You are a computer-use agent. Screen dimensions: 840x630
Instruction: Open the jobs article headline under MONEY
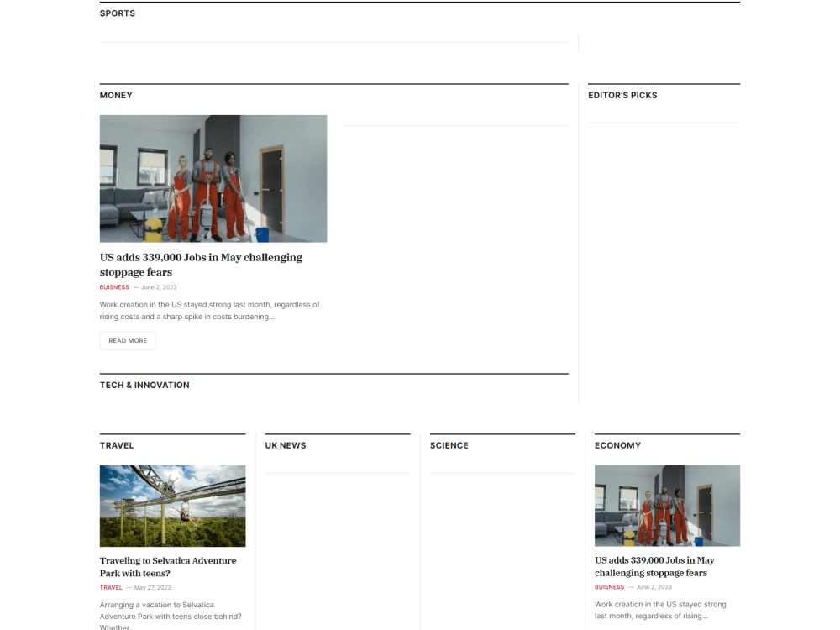coord(201,265)
